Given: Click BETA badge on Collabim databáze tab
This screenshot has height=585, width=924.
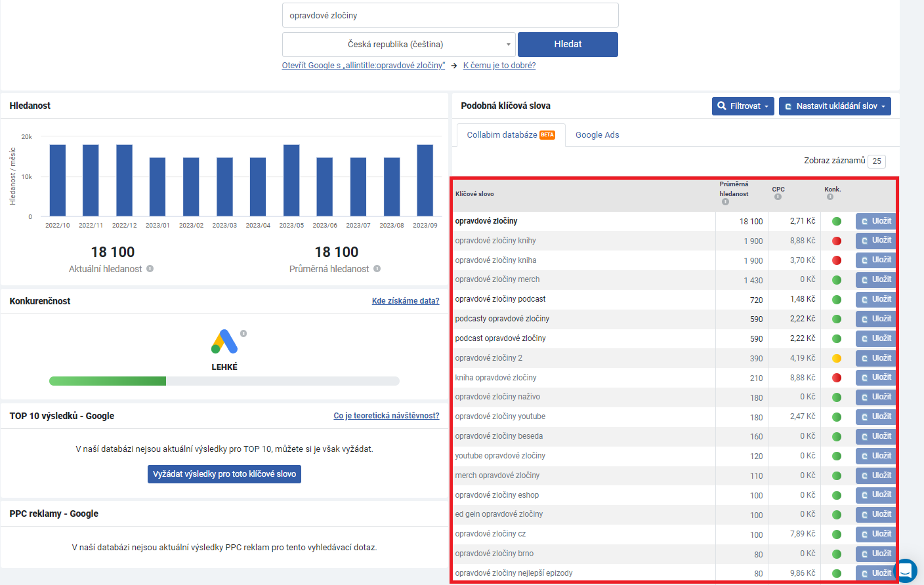Looking at the screenshot, I should pos(547,135).
